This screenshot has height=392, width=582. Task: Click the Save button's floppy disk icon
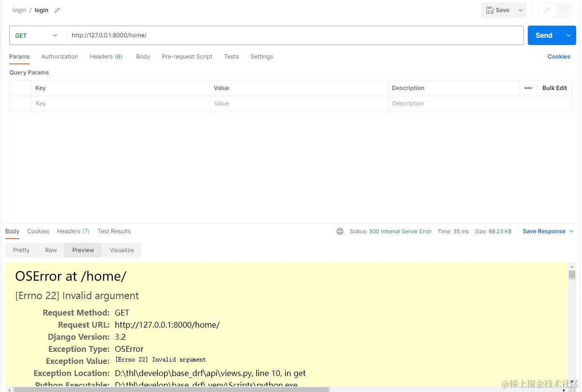pos(490,10)
